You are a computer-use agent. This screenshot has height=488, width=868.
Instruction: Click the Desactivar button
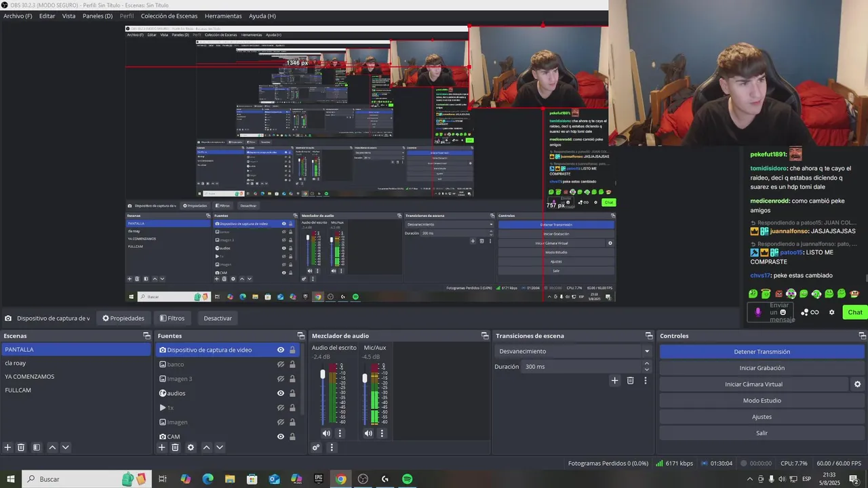pos(218,318)
